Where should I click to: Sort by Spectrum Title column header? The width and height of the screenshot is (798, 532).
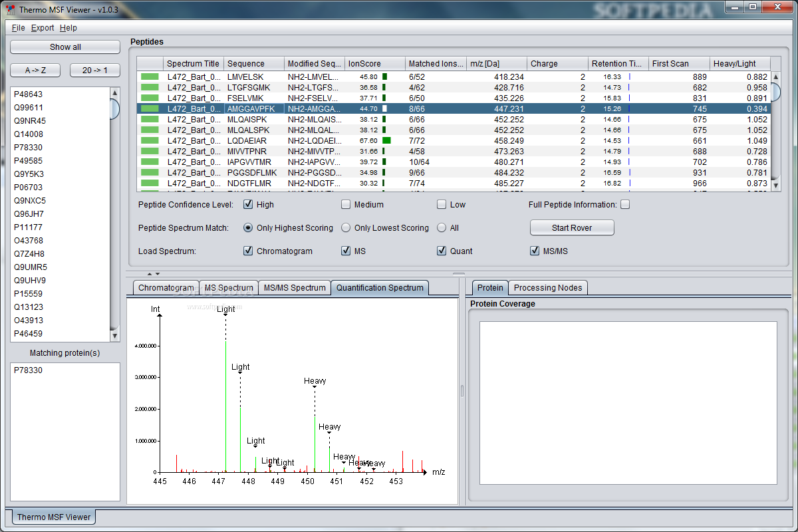(193, 64)
